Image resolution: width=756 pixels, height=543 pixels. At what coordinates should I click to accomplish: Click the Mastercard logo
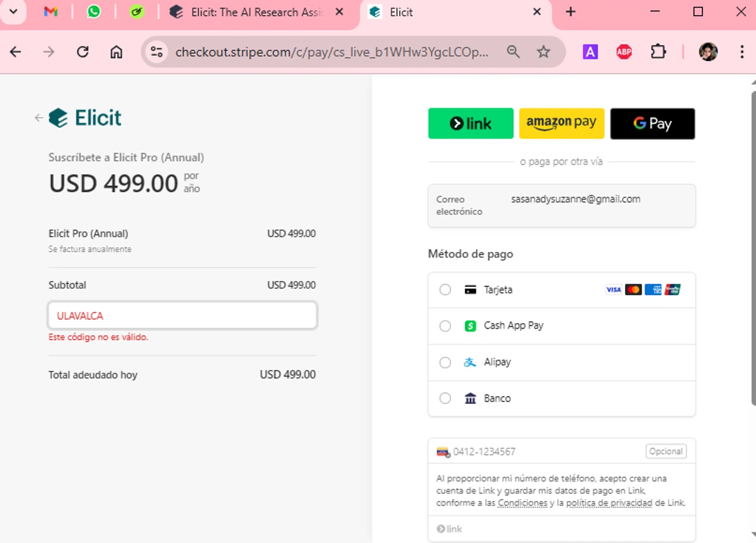(633, 290)
